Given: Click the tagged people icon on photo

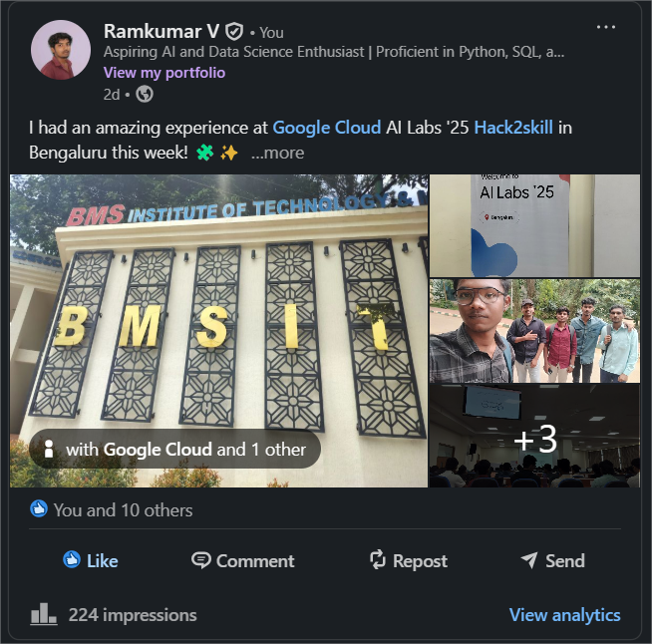Looking at the screenshot, I should click(48, 450).
